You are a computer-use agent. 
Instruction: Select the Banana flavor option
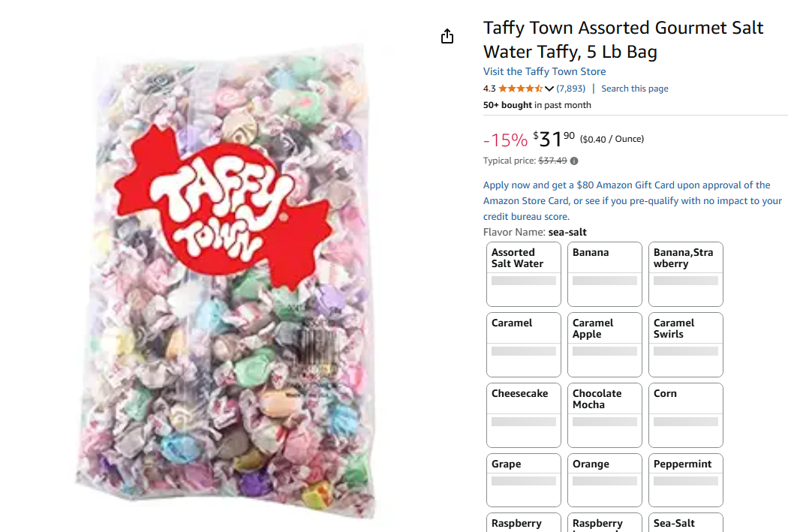click(x=605, y=274)
